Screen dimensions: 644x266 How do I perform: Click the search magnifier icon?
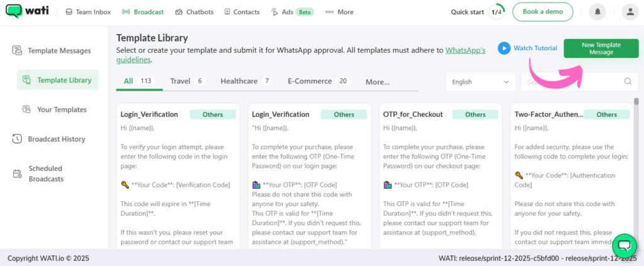click(x=627, y=81)
